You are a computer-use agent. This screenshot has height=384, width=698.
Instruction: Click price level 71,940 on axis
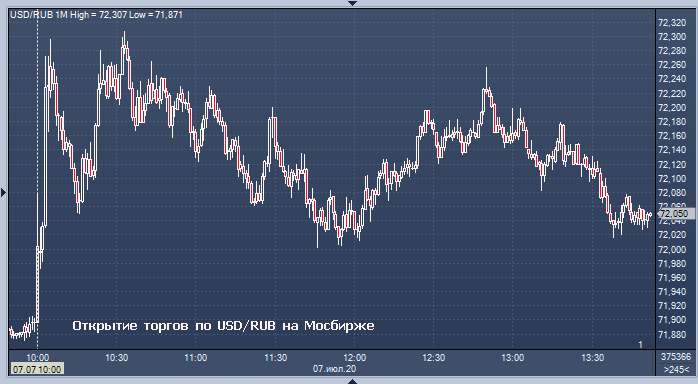672,291
